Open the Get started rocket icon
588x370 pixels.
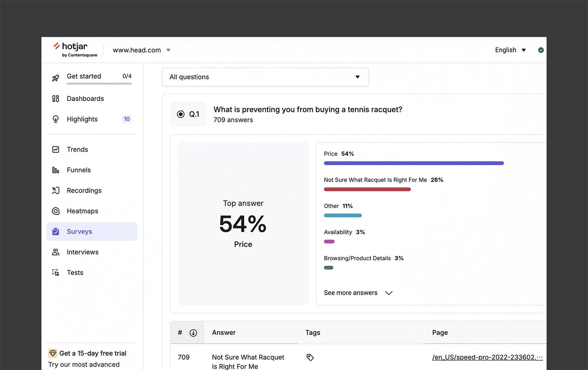pos(56,78)
